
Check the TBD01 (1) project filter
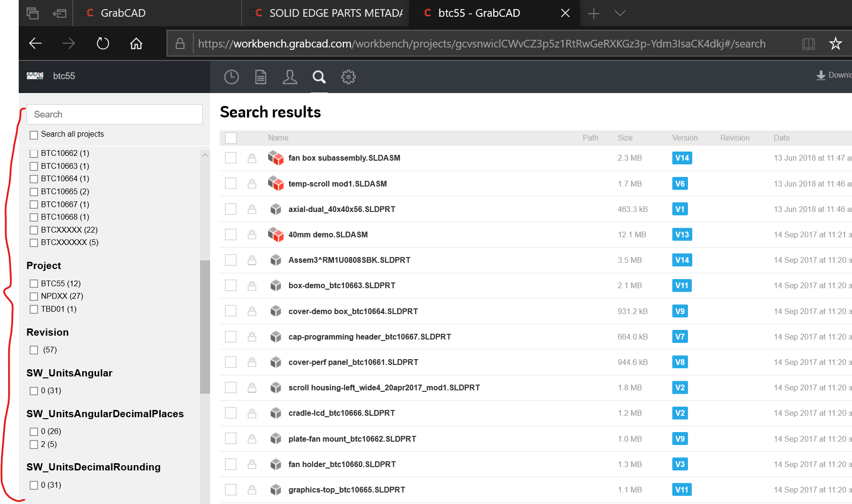coord(34,309)
